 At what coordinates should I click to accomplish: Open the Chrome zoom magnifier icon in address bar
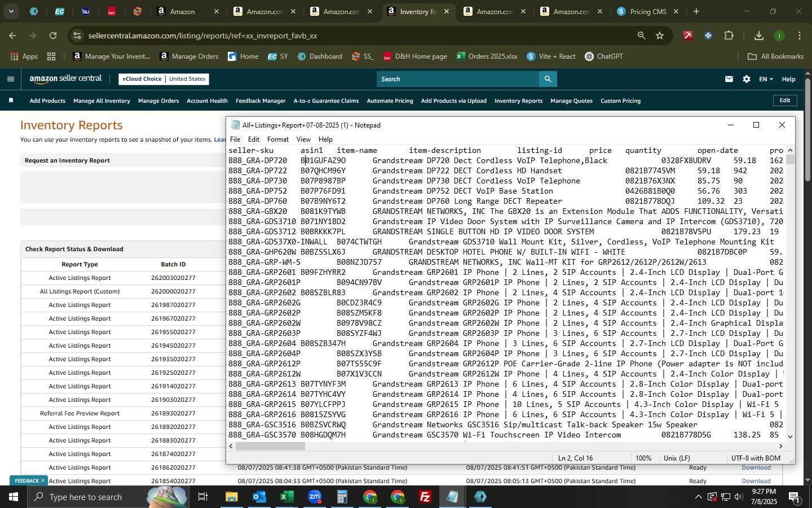click(x=641, y=36)
